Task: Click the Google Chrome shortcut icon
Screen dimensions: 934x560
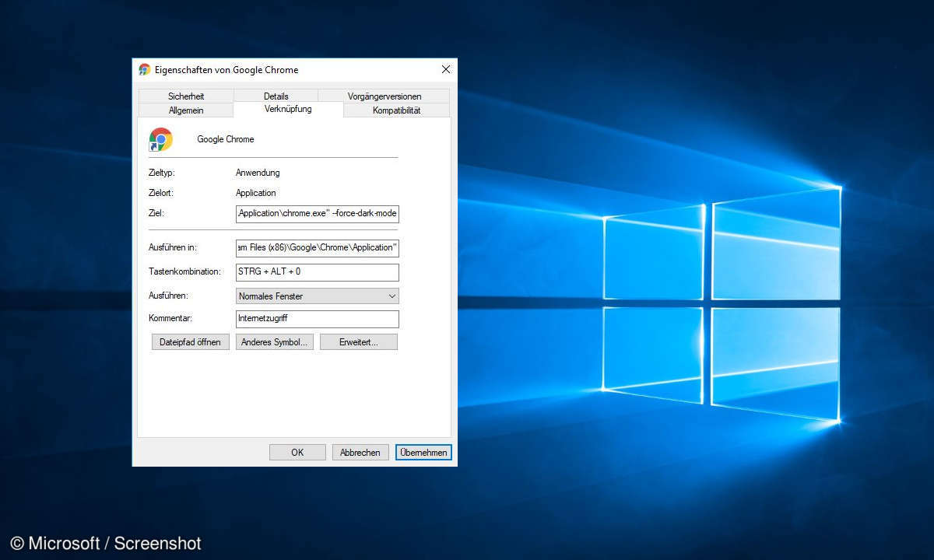Action: (x=161, y=139)
